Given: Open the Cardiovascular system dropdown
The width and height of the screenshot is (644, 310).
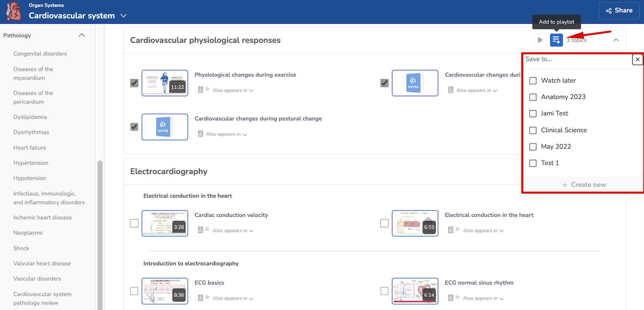Looking at the screenshot, I should [124, 16].
